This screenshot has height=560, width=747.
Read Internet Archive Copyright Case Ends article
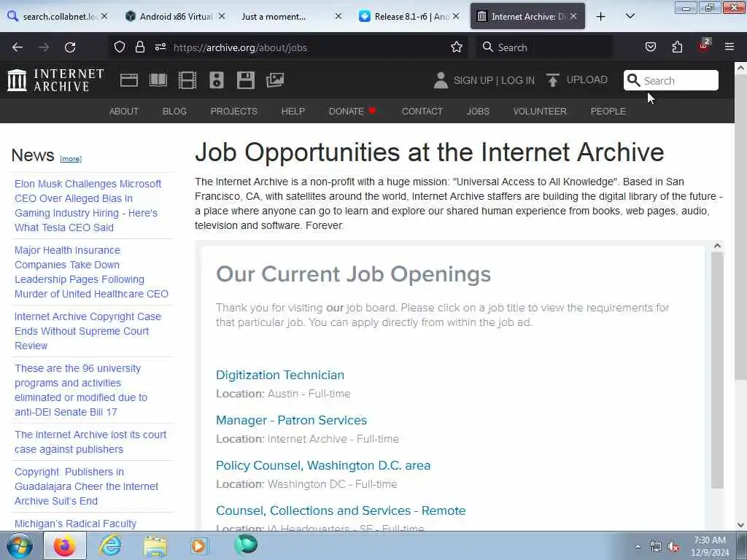(88, 331)
